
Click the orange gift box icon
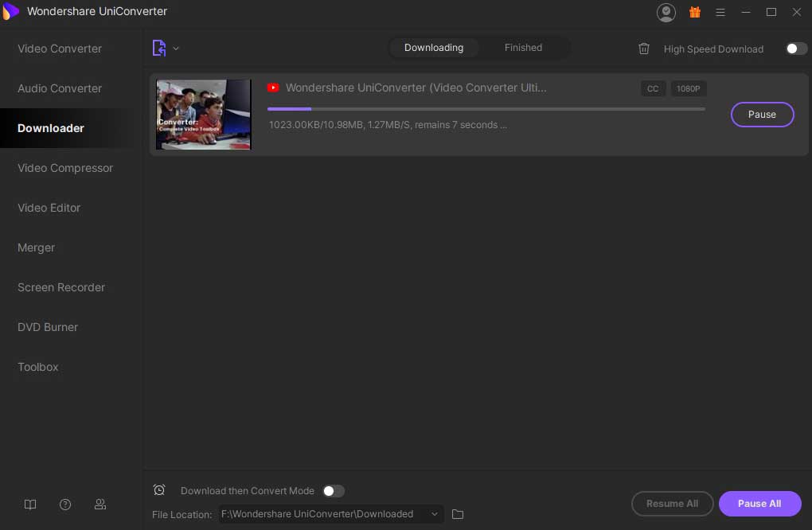[695, 12]
